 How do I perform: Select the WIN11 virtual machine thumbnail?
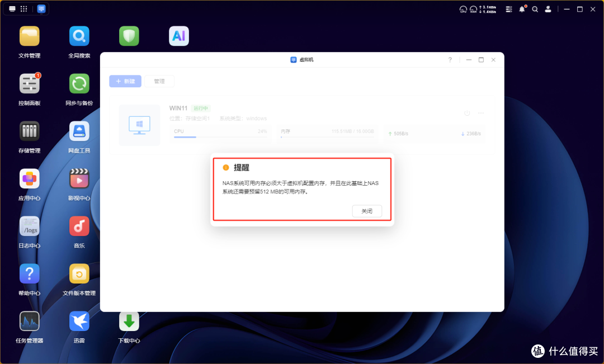[x=139, y=125]
